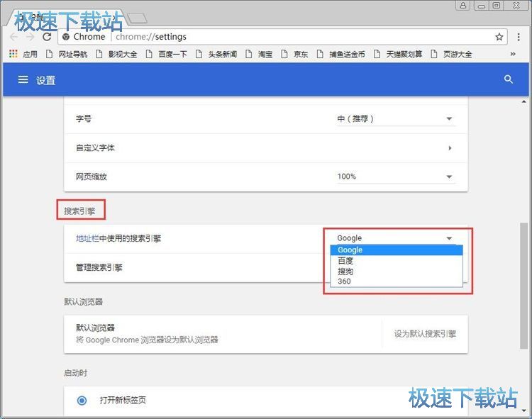Screen dimensions: 532x419
Task: Select Google in the dropdown list
Action: [397, 250]
